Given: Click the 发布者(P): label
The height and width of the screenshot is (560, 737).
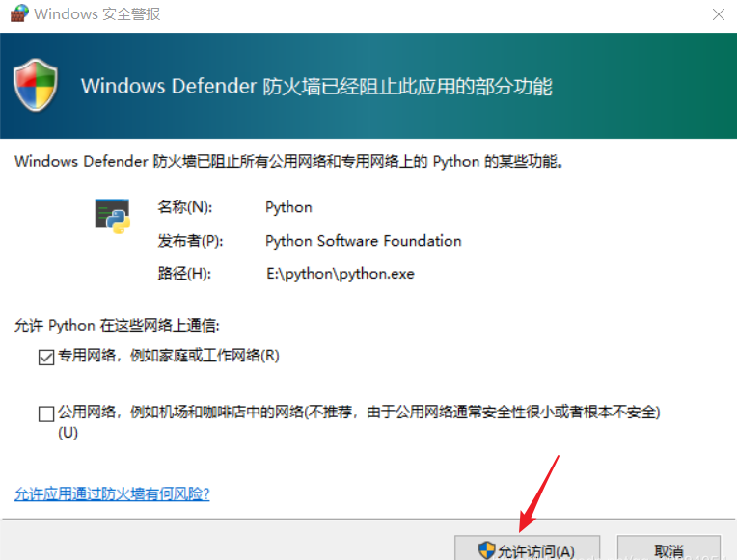Looking at the screenshot, I should pos(190,241).
